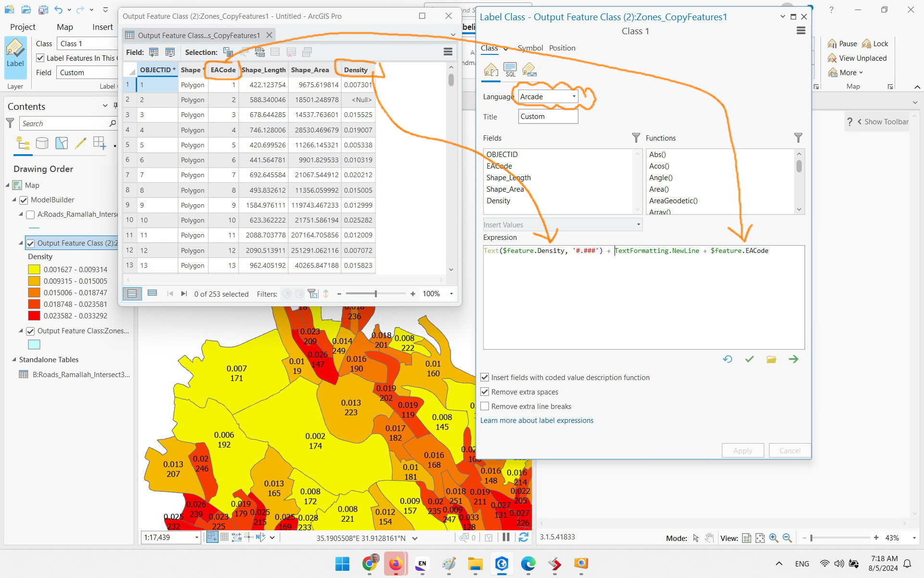
Task: Open the attribute table options menu icon
Action: point(448,52)
